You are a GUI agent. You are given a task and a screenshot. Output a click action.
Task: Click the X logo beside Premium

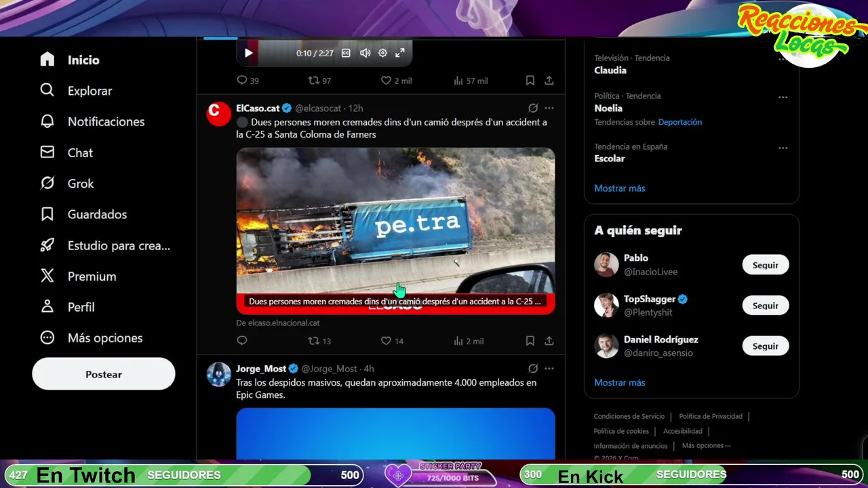(47, 276)
